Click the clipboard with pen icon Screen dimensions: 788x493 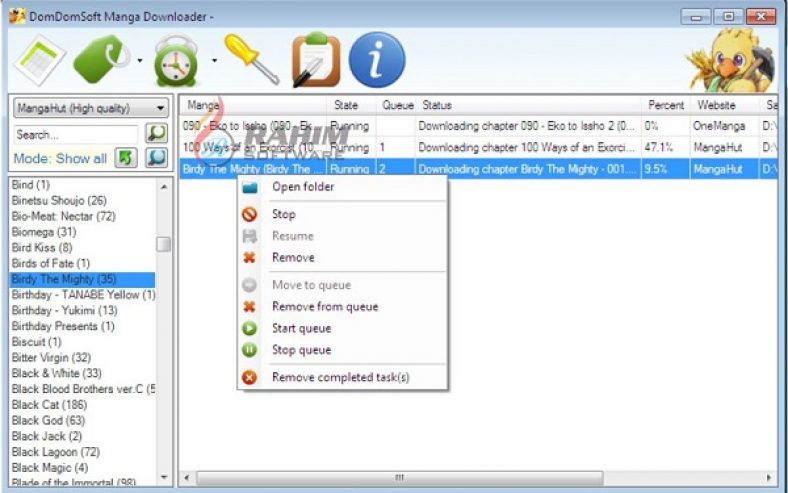[x=315, y=59]
